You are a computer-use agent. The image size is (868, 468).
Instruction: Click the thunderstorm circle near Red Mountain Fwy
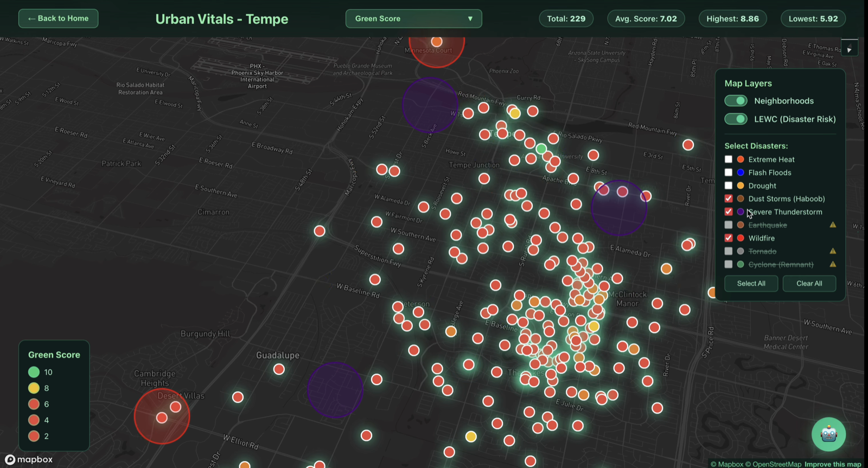tap(430, 105)
